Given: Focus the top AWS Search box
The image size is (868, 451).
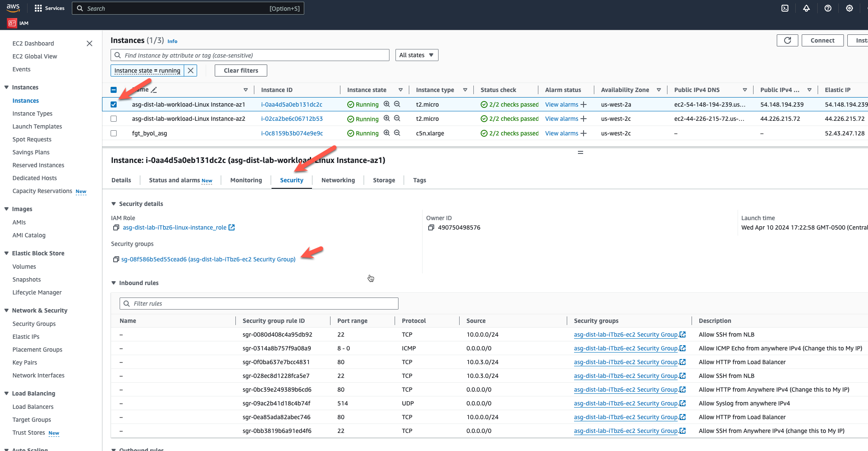Looking at the screenshot, I should pyautogui.click(x=188, y=8).
